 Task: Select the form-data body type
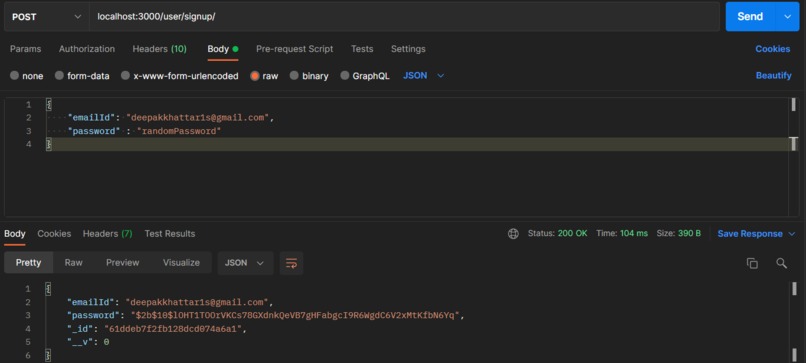point(59,76)
